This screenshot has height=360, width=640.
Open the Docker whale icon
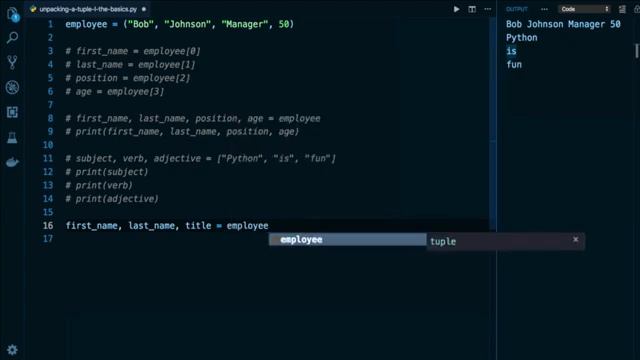tap(12, 162)
